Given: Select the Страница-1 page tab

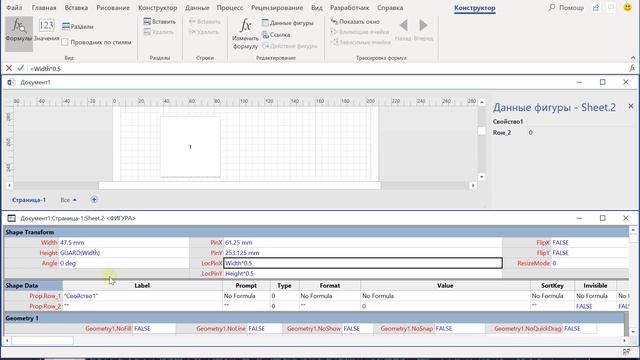Looking at the screenshot, I should click(29, 200).
